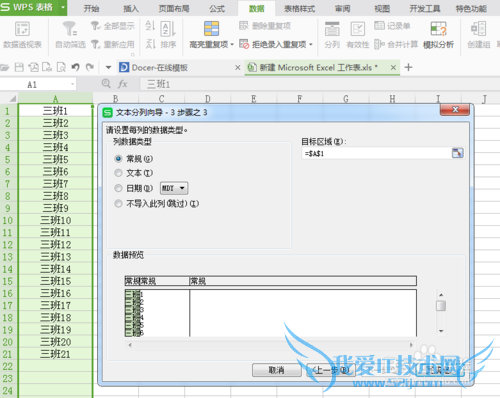This screenshot has height=398, width=500.
Task: Close the Excel 工作表.xls document tab
Action: pyautogui.click(x=393, y=67)
